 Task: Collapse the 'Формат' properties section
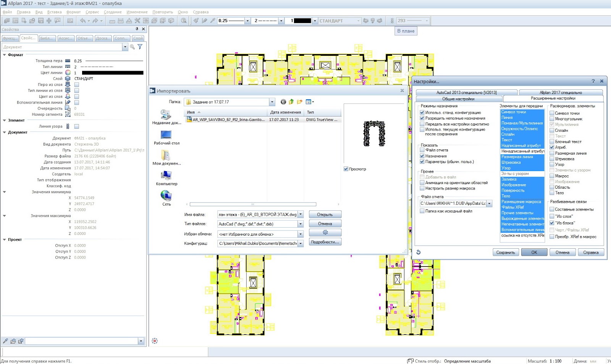pos(4,55)
